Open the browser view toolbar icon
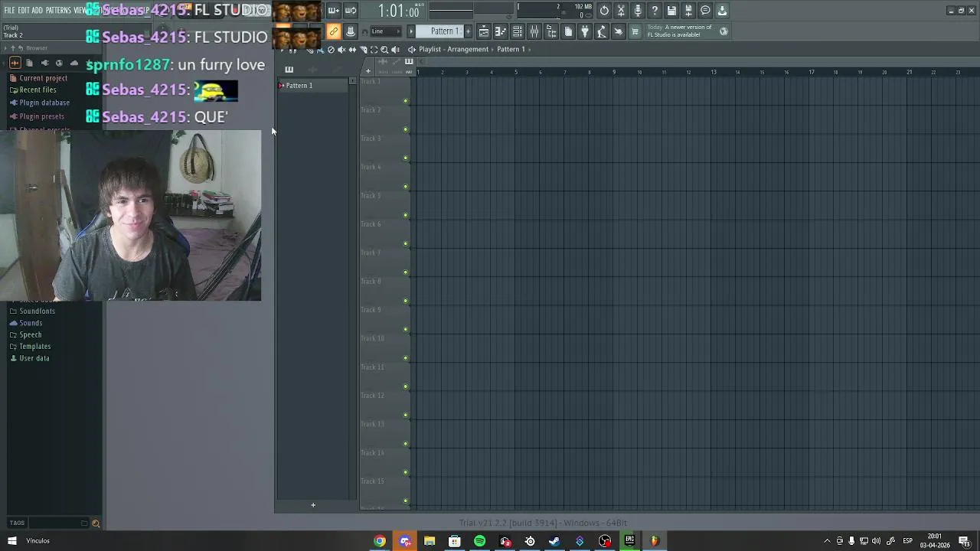The height and width of the screenshot is (551, 980). [x=551, y=31]
